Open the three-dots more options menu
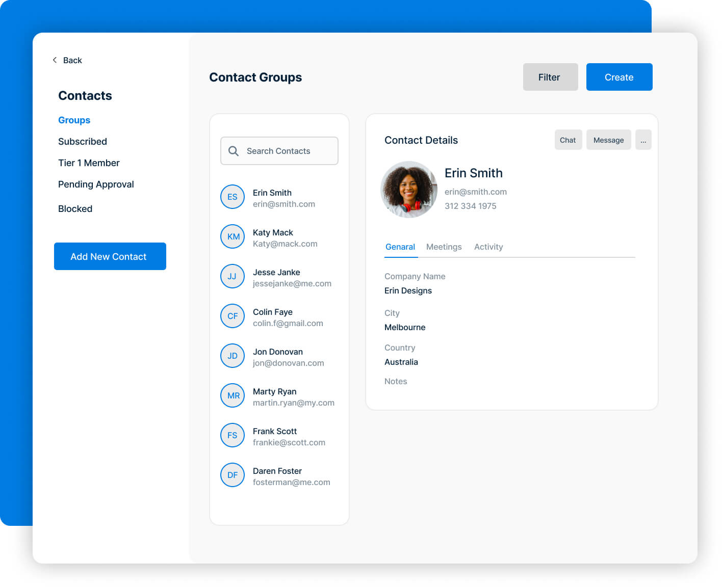The height and width of the screenshot is (588, 722). tap(643, 140)
